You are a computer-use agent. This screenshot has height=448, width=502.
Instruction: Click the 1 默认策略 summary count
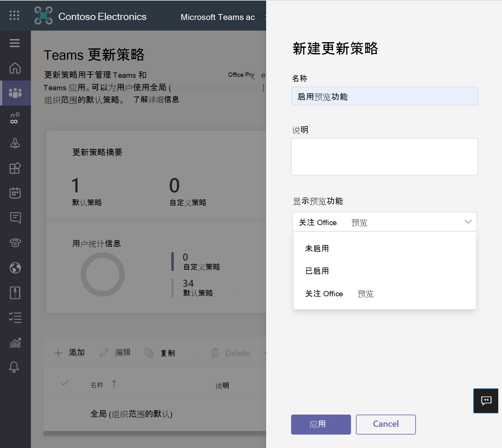click(x=87, y=191)
